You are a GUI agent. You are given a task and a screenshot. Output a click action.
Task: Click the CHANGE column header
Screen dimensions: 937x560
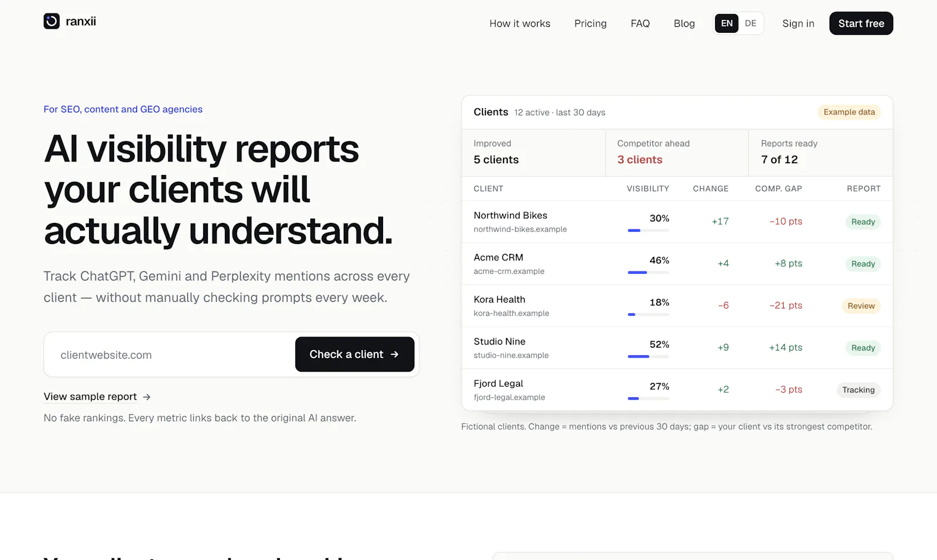tap(711, 188)
